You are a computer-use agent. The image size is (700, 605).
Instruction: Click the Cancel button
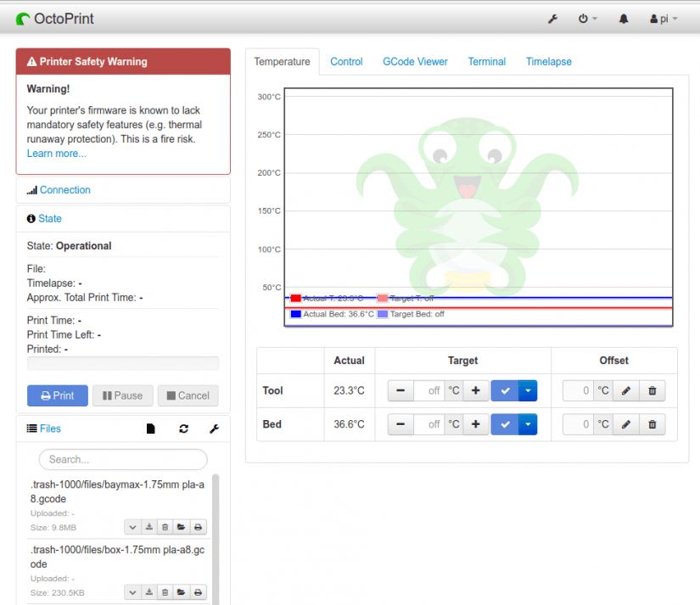tap(188, 395)
